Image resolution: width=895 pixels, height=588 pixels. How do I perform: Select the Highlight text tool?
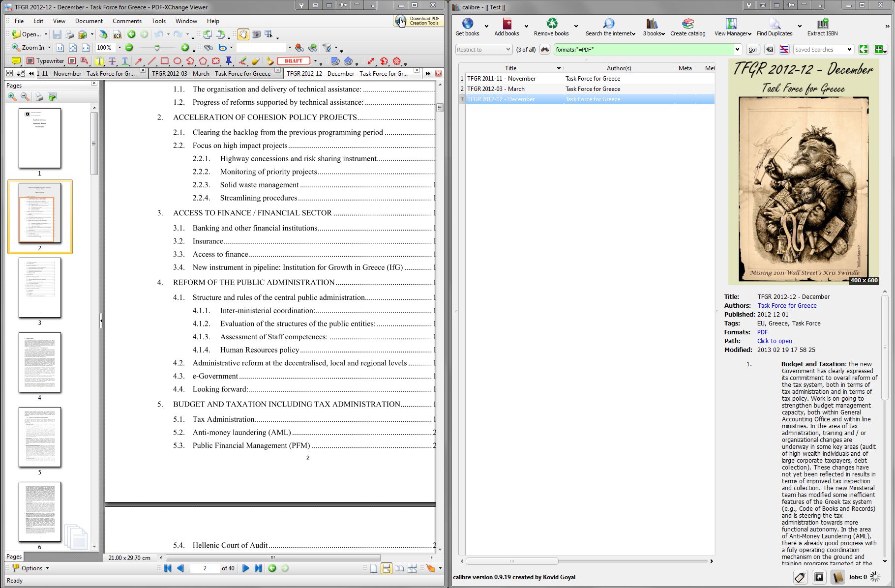pyautogui.click(x=99, y=61)
